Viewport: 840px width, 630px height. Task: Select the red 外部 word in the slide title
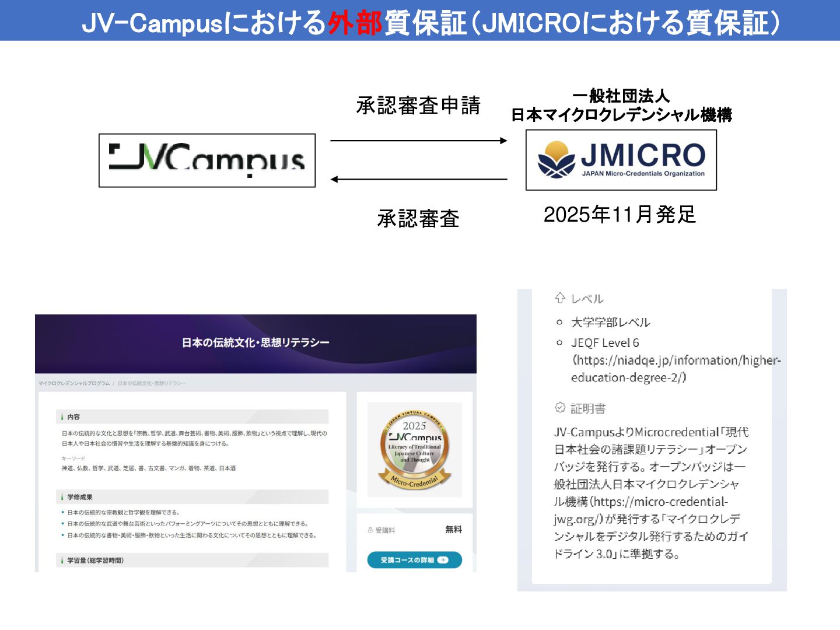click(x=355, y=23)
